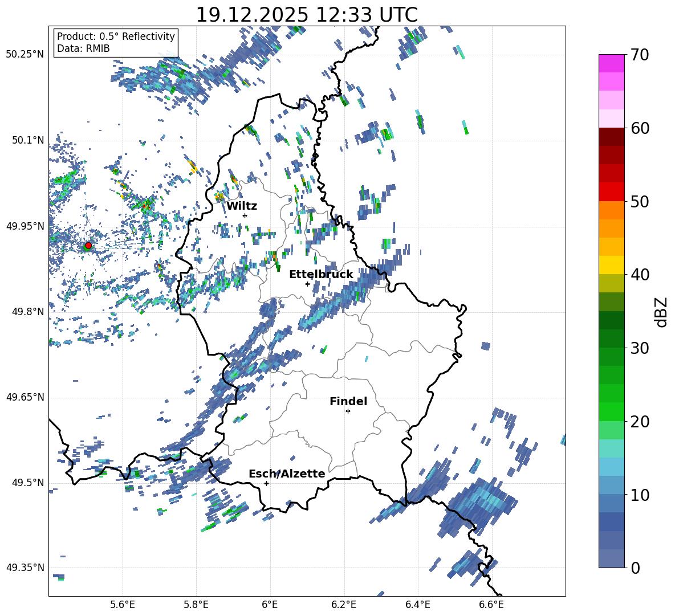Click the dBZ colorbar axis label

pyautogui.click(x=662, y=312)
